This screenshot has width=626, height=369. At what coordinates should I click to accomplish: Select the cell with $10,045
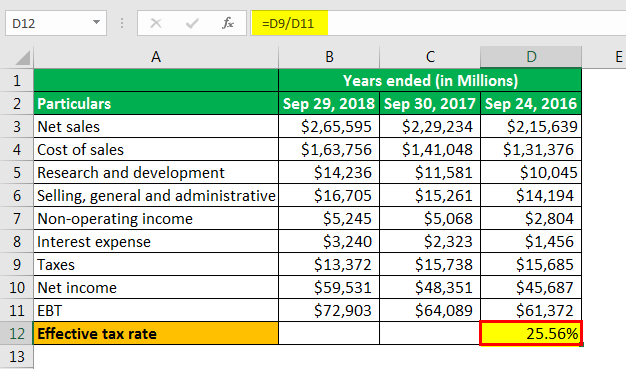(x=531, y=173)
